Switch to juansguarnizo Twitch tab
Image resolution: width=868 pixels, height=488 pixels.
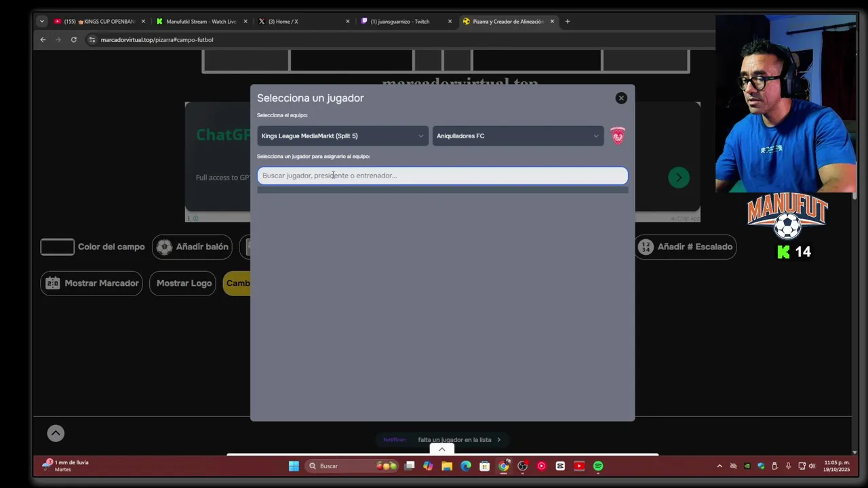click(406, 21)
